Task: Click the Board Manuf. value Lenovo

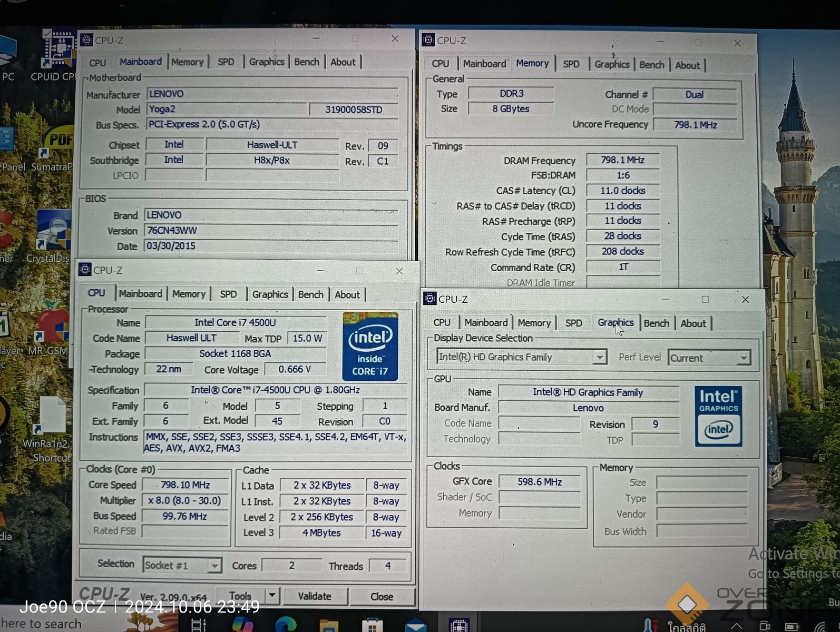Action: (x=589, y=408)
